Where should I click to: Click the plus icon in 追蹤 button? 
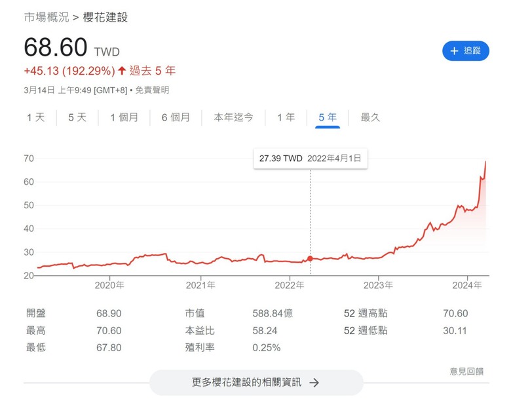click(x=454, y=51)
